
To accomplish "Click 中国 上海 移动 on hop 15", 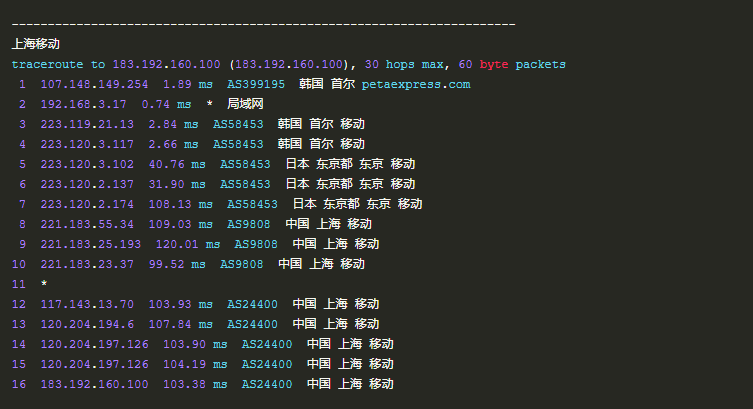I will [x=350, y=364].
